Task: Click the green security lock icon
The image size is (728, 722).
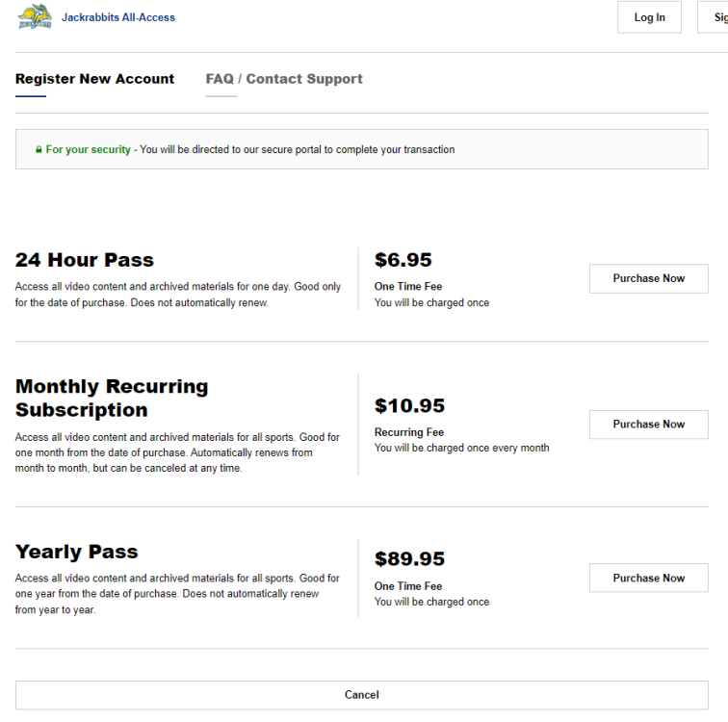Action: [39, 149]
